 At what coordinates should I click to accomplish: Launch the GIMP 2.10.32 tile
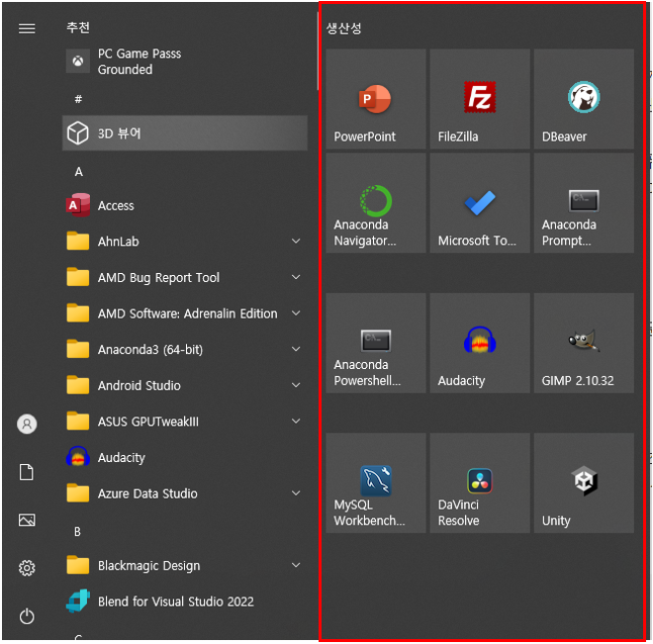tap(584, 343)
